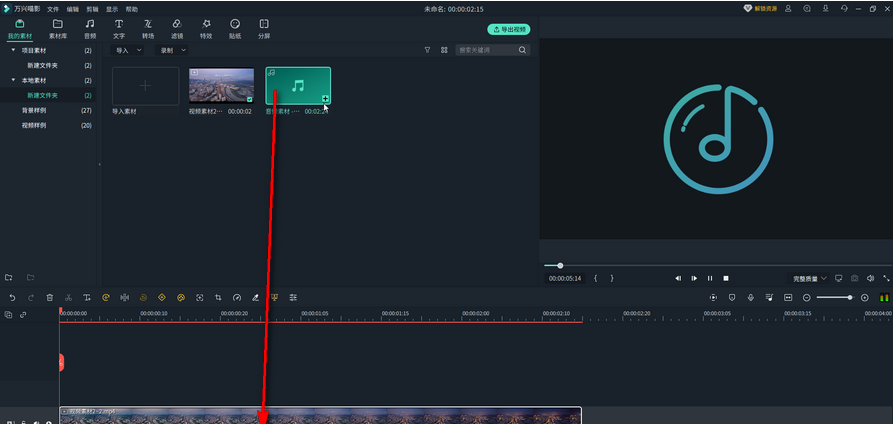Toggle the audio level meter
Image resolution: width=893 pixels, height=424 pixels.
click(x=884, y=297)
